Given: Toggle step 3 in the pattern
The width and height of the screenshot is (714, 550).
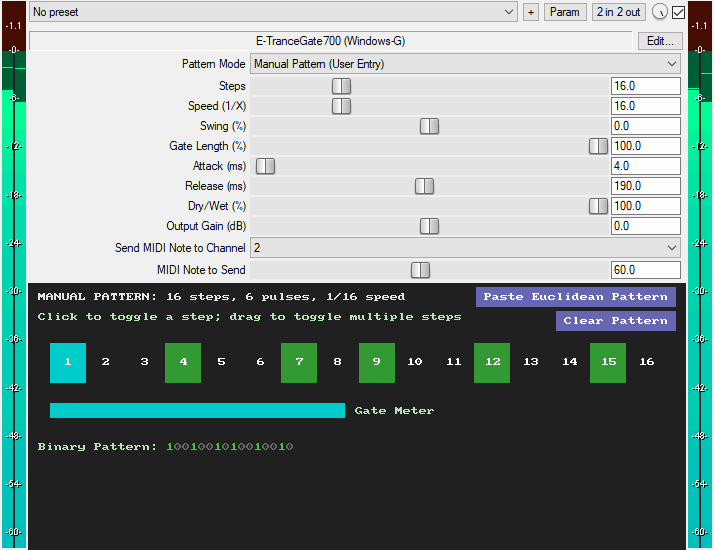Looking at the screenshot, I should [x=144, y=363].
